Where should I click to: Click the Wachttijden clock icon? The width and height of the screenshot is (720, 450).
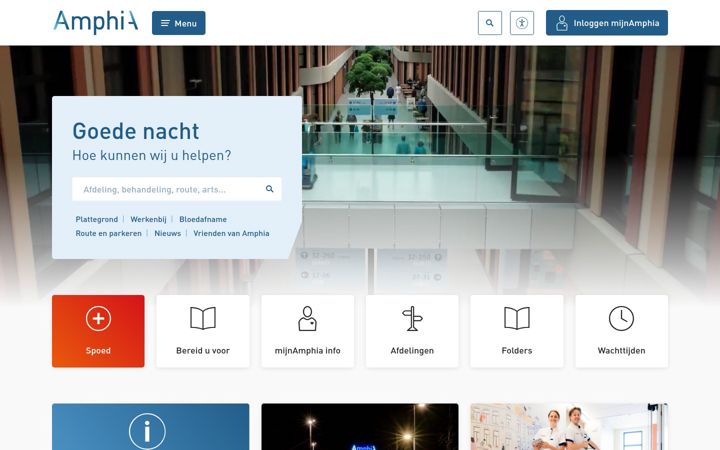point(621,318)
